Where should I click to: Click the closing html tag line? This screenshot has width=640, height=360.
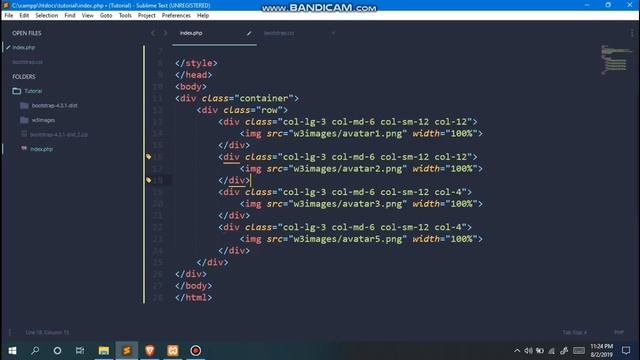point(193,298)
